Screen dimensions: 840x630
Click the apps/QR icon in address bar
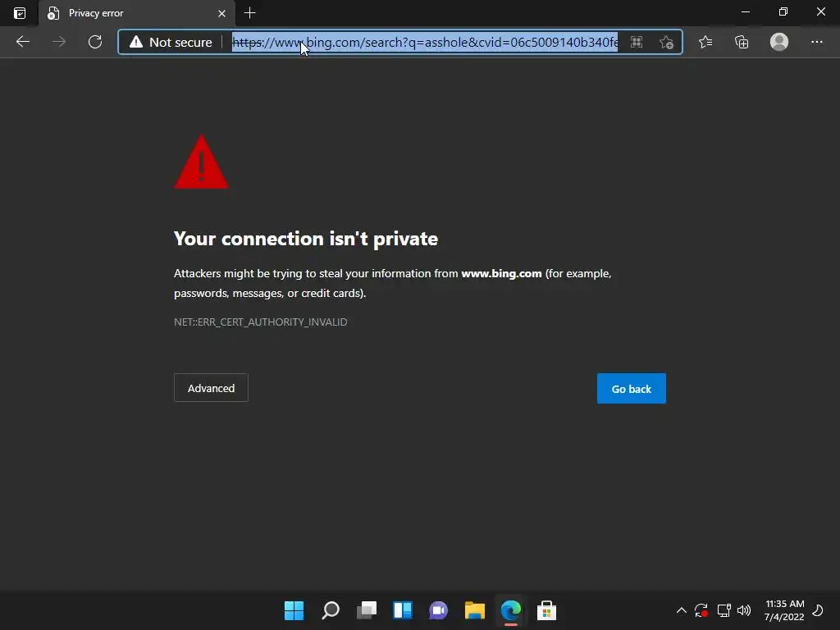tap(637, 42)
